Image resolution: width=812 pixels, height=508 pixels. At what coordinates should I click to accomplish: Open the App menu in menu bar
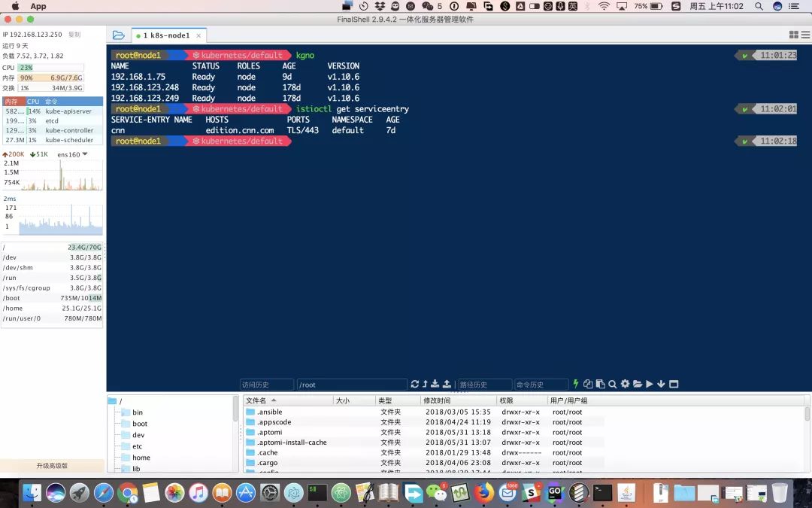point(38,6)
